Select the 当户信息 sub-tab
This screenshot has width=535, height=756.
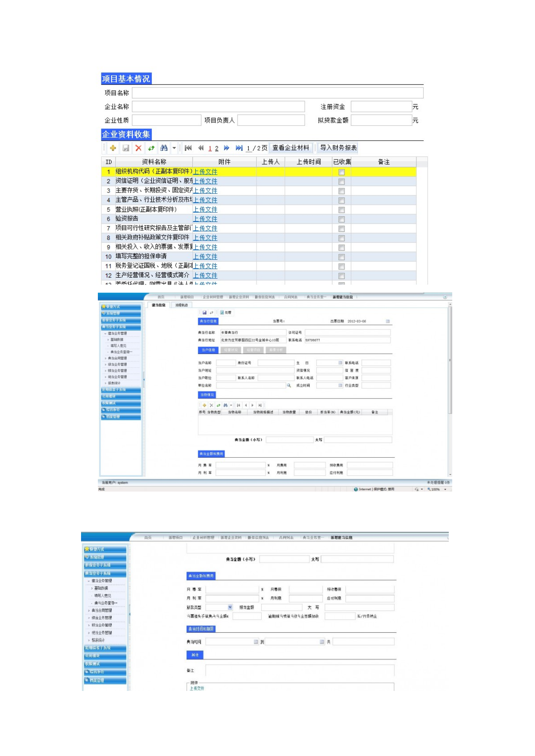coord(209,350)
